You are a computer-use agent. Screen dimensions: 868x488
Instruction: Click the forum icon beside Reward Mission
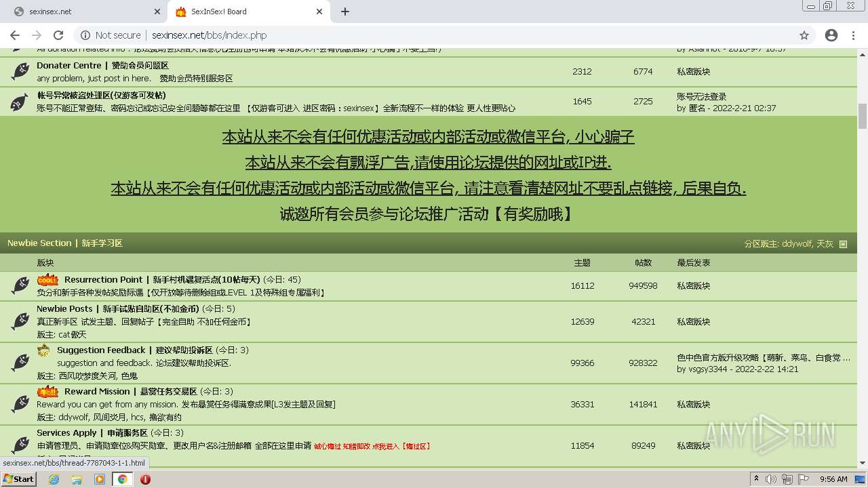click(20, 404)
